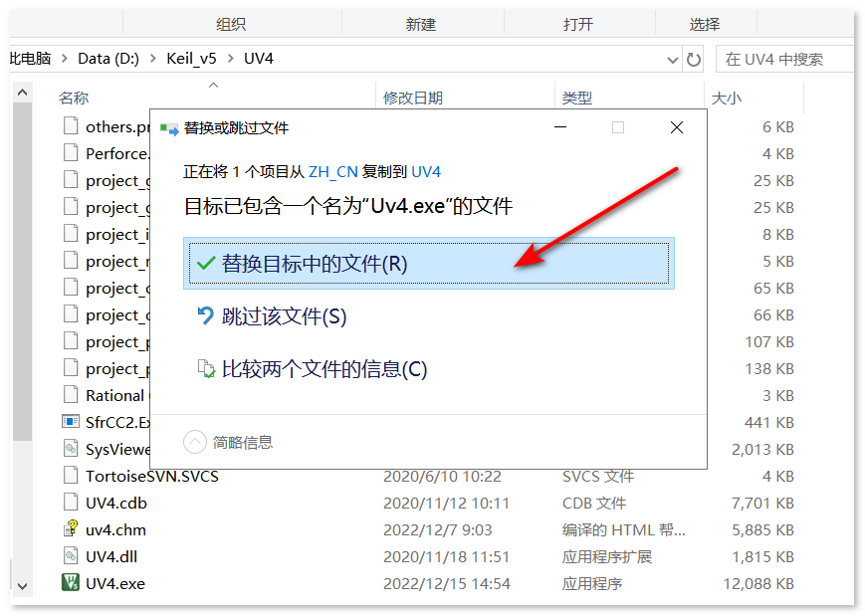Screen dimensions: 865x616
Task: Click UV4 in the breadcrumb path
Action: (x=259, y=59)
